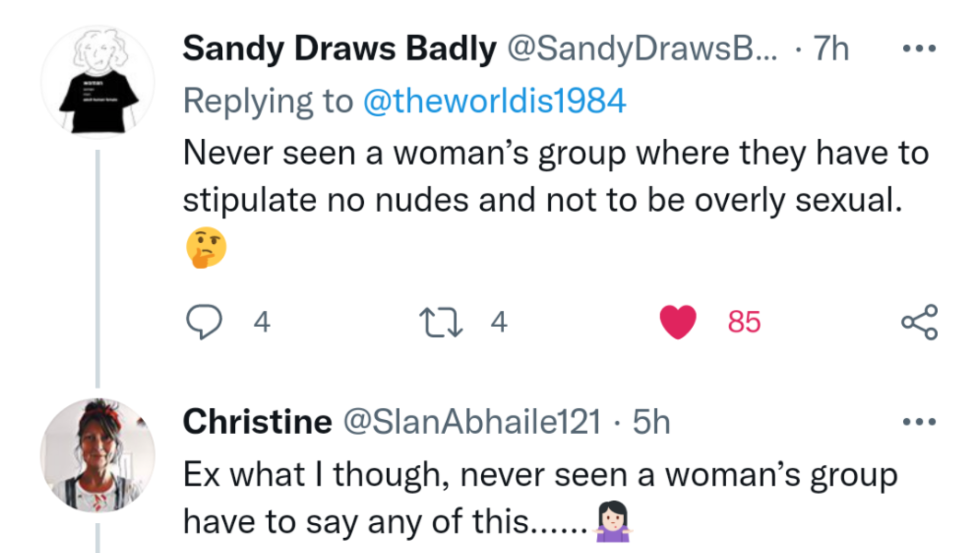Click the 7h timestamp on Sandy's tweet
Image resolution: width=980 pixels, height=553 pixels.
coord(831,49)
